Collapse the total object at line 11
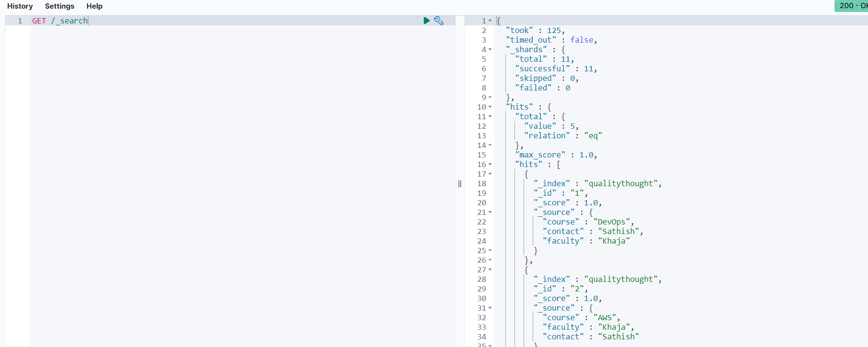Viewport: 868px width, 347px height. tap(490, 116)
